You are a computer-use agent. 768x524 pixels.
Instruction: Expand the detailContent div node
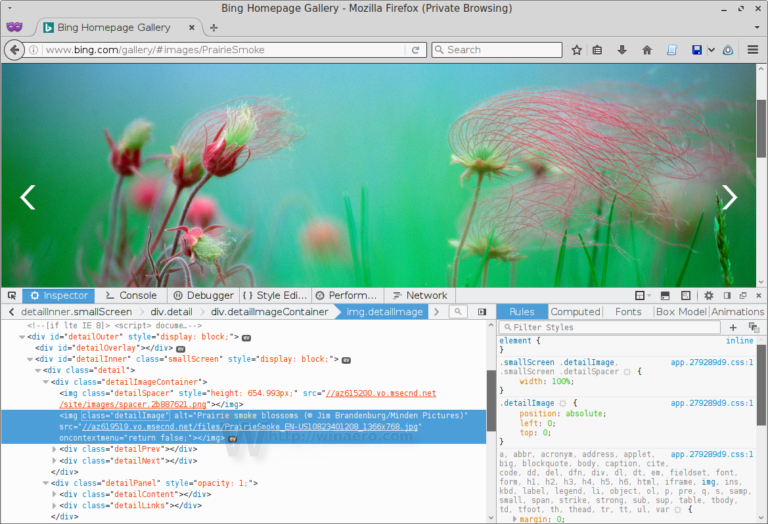[x=54, y=494]
